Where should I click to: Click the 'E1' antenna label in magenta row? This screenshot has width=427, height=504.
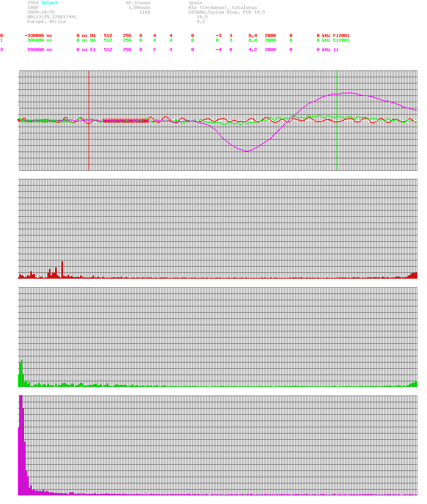click(93, 50)
